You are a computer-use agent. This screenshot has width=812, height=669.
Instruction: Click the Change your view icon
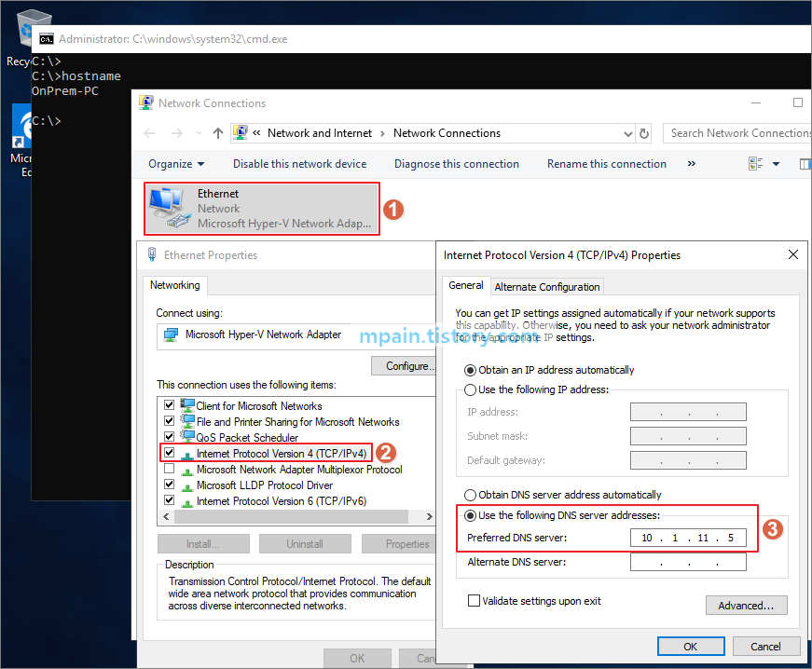755,164
